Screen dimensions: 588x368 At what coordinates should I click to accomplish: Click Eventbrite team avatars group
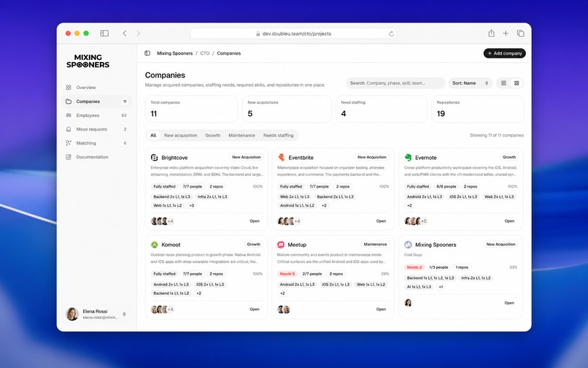pyautogui.click(x=289, y=221)
